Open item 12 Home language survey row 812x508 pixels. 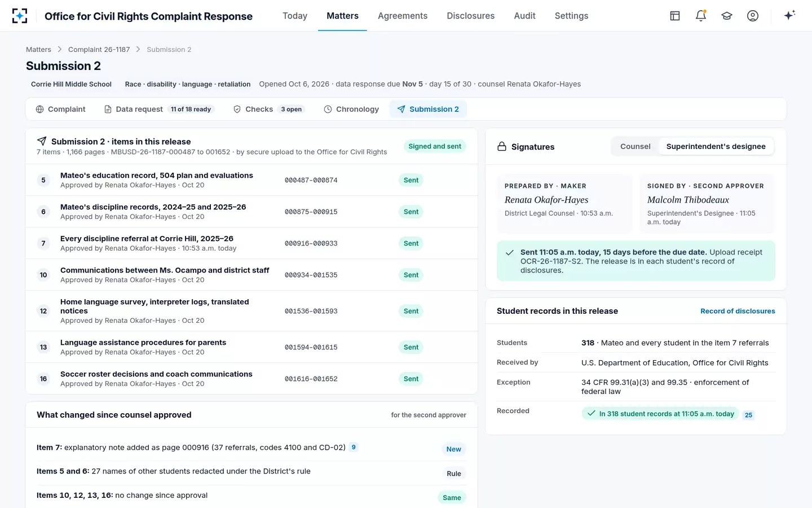[251, 311]
